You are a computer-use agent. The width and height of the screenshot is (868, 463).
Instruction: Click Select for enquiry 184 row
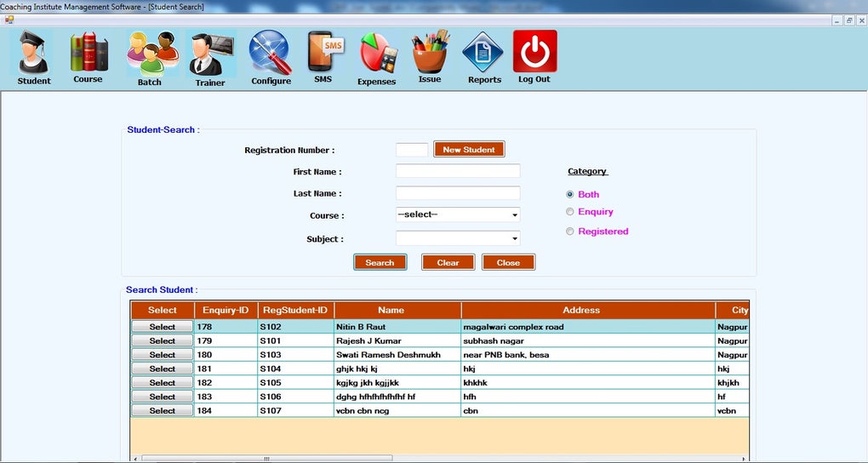coord(163,411)
